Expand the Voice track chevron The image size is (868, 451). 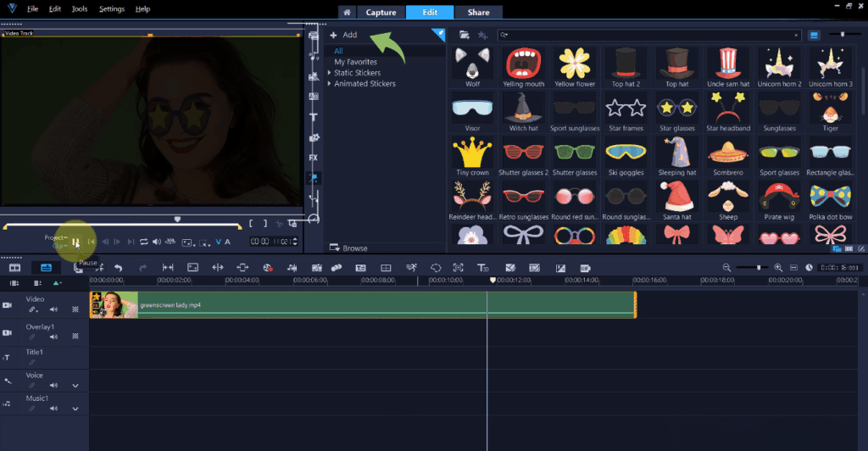tap(75, 386)
